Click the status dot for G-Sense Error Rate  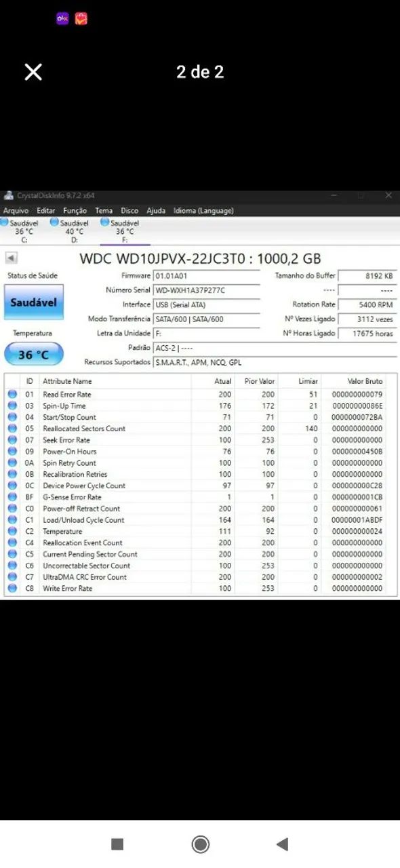click(12, 497)
